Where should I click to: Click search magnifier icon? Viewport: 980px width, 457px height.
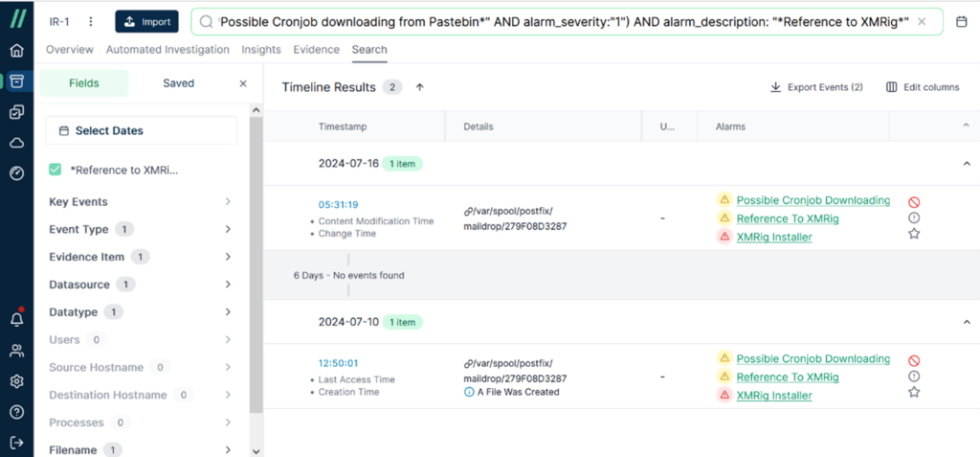coord(206,22)
